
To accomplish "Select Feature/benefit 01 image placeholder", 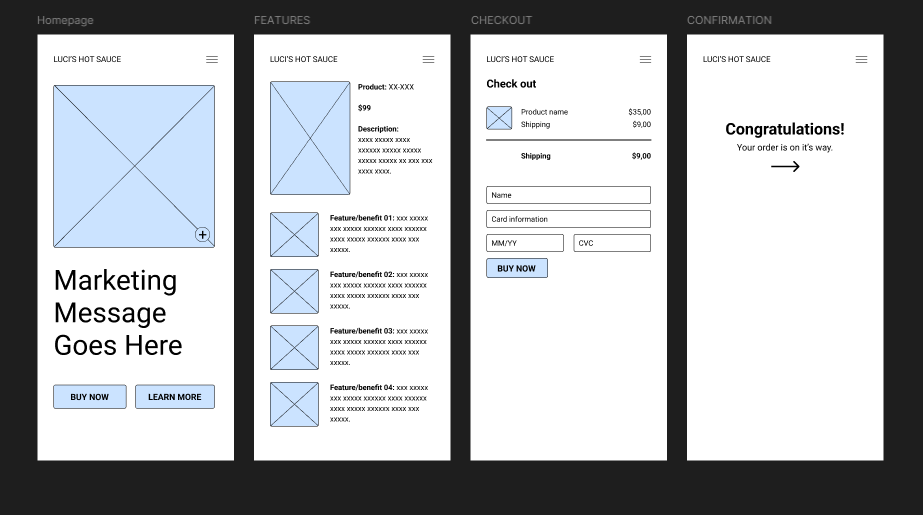I will pos(294,234).
